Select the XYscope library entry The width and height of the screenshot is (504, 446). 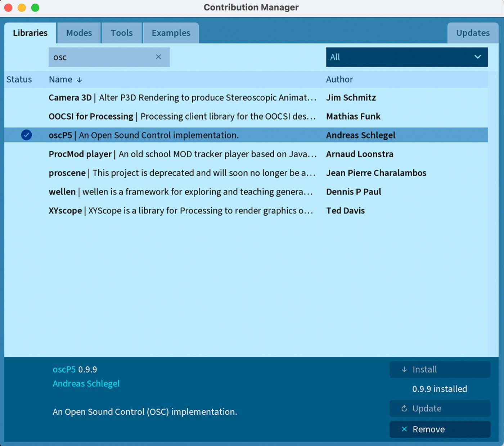pos(181,211)
